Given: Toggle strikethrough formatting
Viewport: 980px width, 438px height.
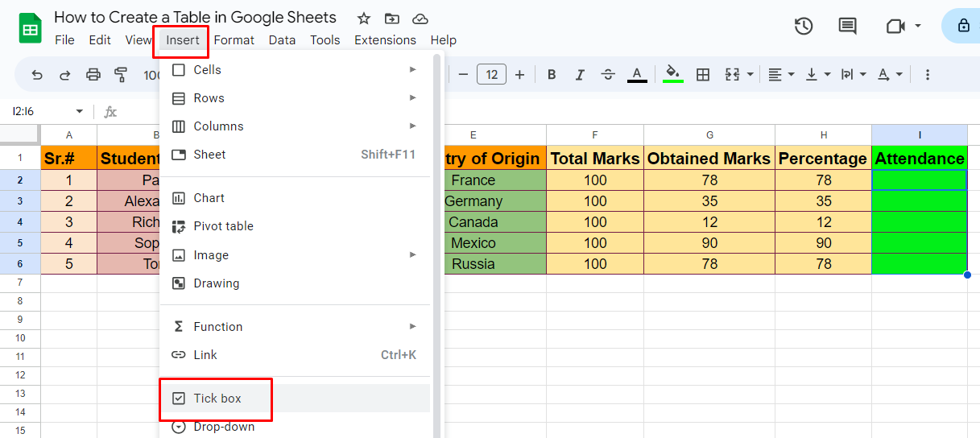Looking at the screenshot, I should tap(608, 75).
